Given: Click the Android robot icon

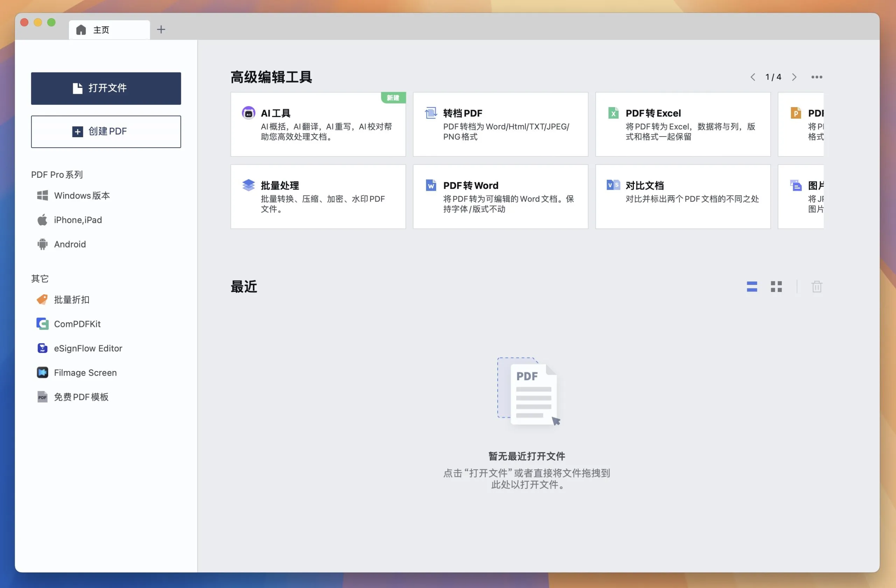Looking at the screenshot, I should tap(43, 244).
